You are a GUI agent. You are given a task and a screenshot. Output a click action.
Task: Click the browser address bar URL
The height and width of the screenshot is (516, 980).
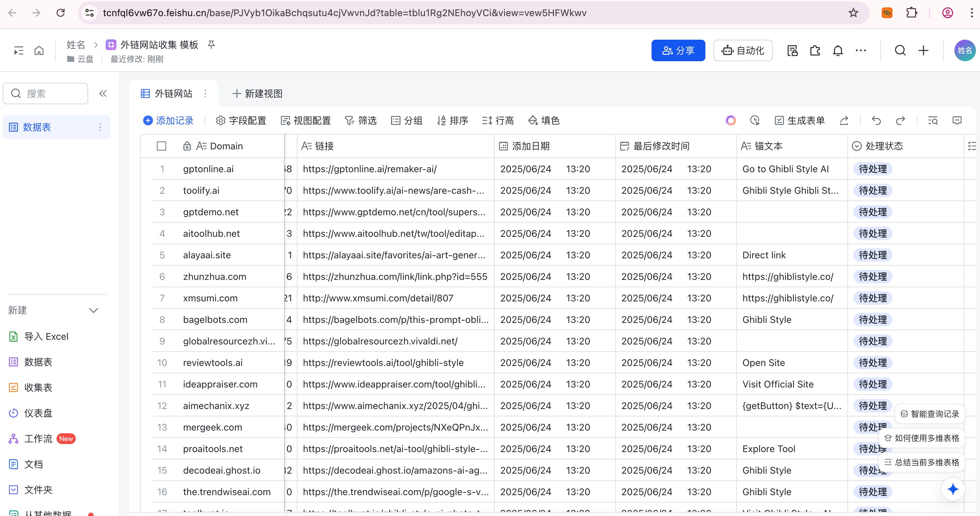pyautogui.click(x=345, y=13)
